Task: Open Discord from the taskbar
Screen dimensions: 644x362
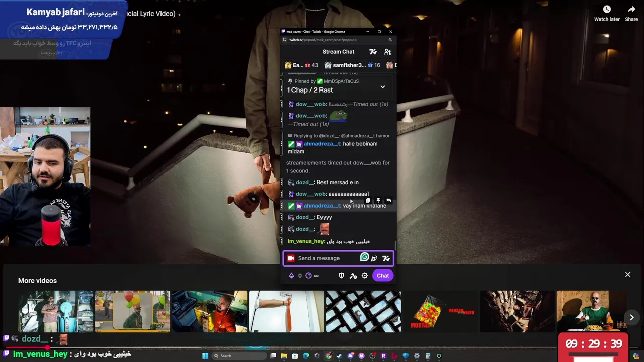Action: pyautogui.click(x=351, y=356)
